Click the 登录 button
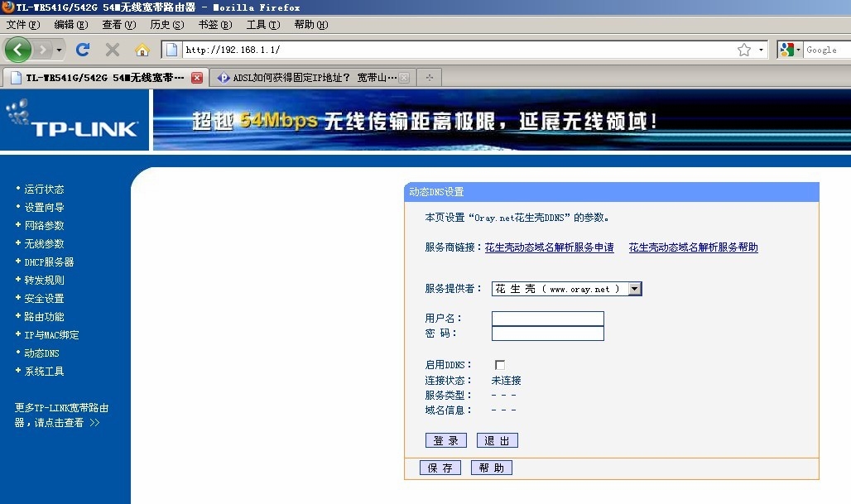Screen dimensions: 851x504 tap(446, 440)
